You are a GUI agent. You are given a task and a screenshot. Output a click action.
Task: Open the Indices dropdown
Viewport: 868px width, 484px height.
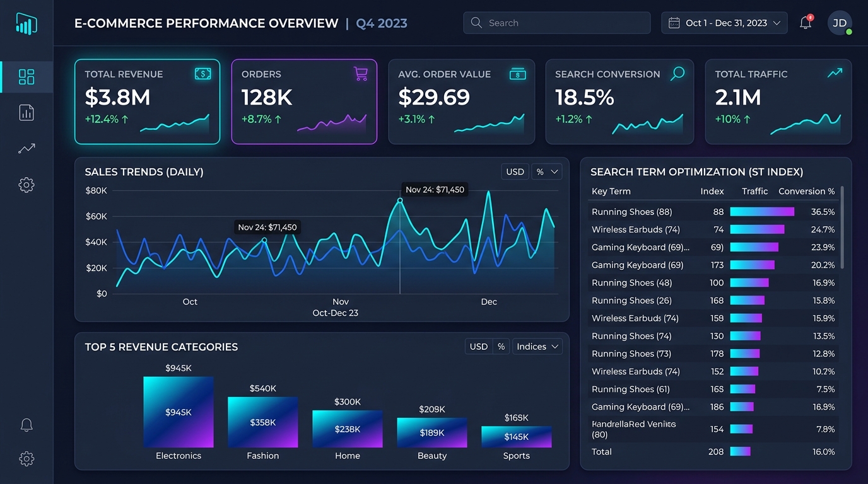537,347
